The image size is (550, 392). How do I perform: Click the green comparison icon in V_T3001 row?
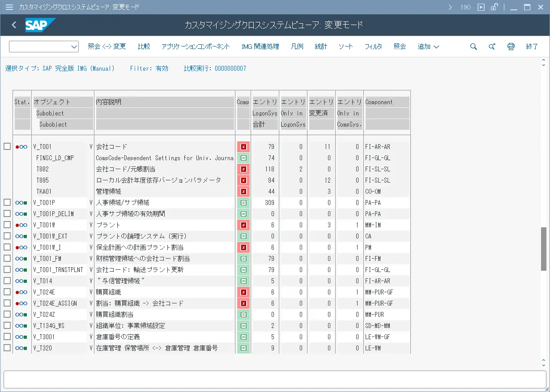[243, 337]
